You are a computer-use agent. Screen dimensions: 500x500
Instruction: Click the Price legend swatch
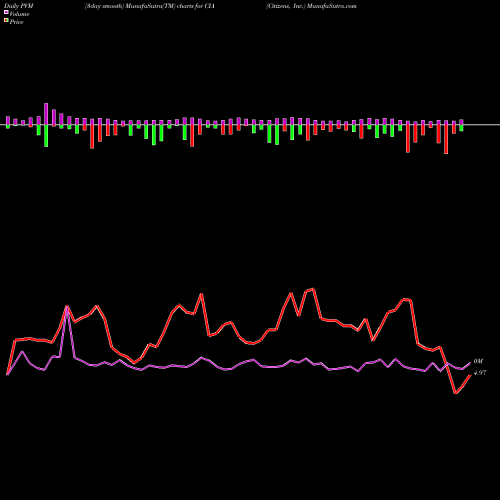click(6, 21)
